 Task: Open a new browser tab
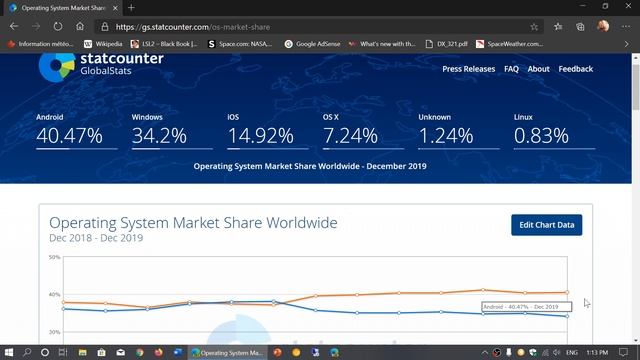131,7
